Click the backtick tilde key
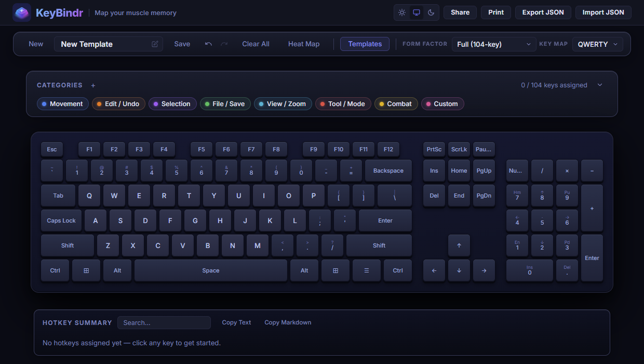 (52, 171)
